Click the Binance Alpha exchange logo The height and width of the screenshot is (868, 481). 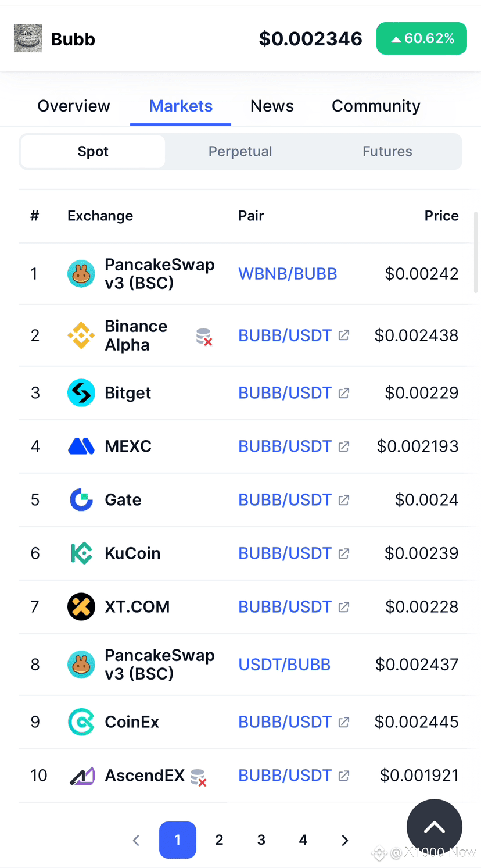coord(81,335)
